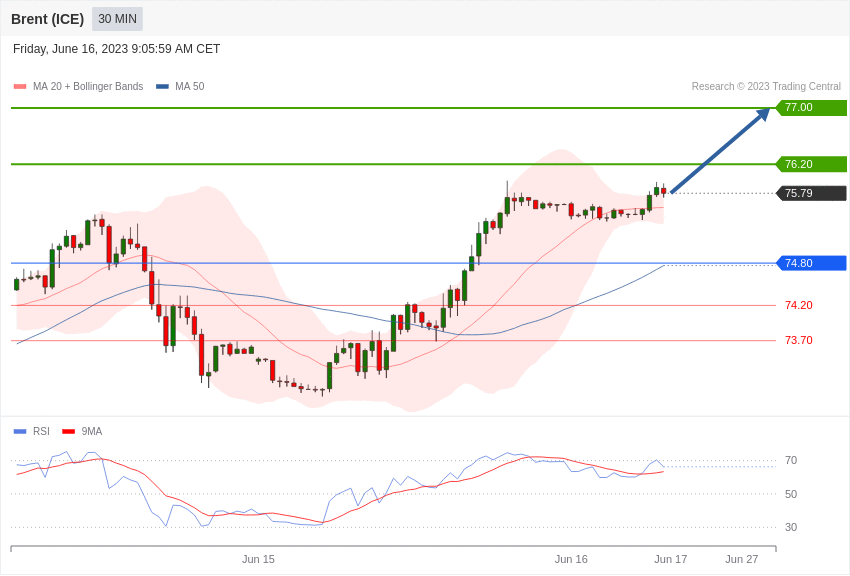
Task: Click the blue RSI legend swatch
Action: click(20, 431)
